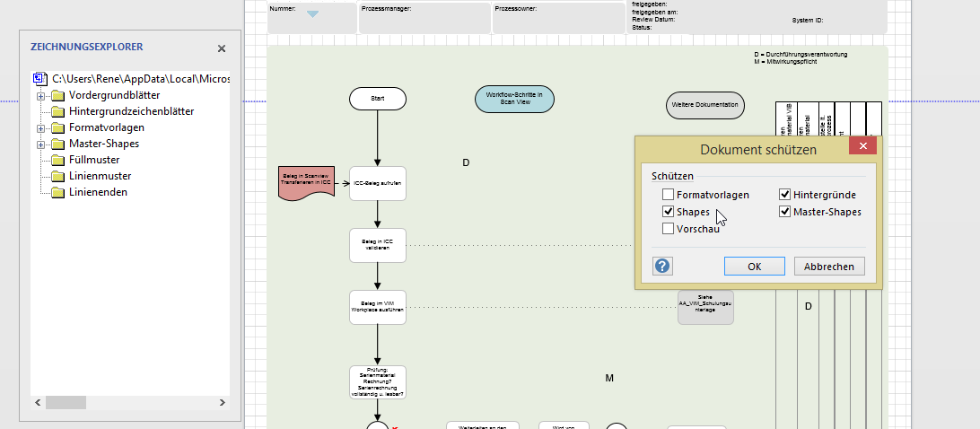Click the Abbrechen button
The height and width of the screenshot is (429, 980).
pyautogui.click(x=829, y=266)
